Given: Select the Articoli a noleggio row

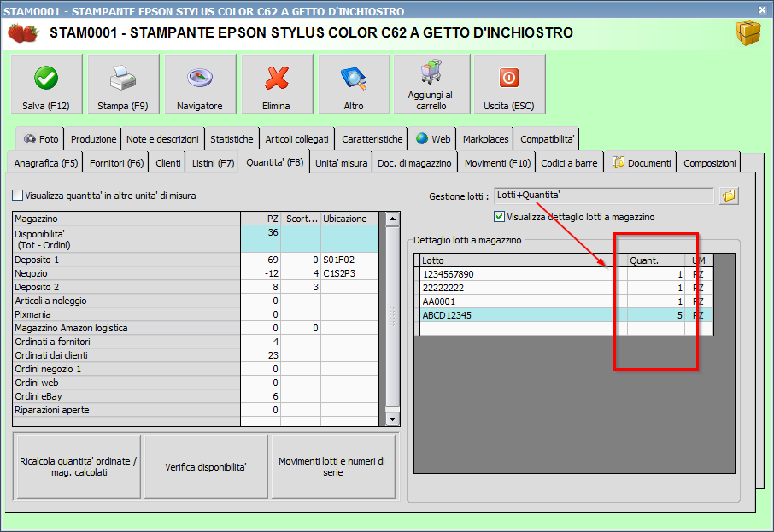Looking at the screenshot, I should coord(196,301).
